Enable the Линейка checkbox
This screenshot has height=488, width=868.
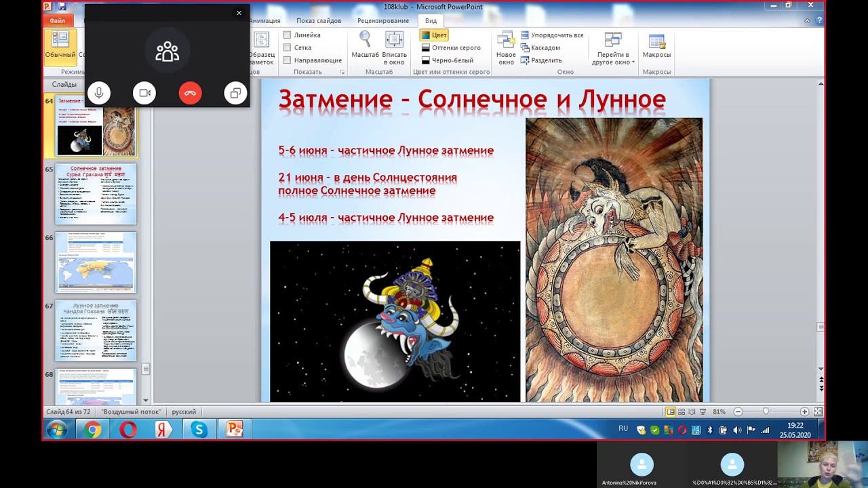[x=288, y=35]
